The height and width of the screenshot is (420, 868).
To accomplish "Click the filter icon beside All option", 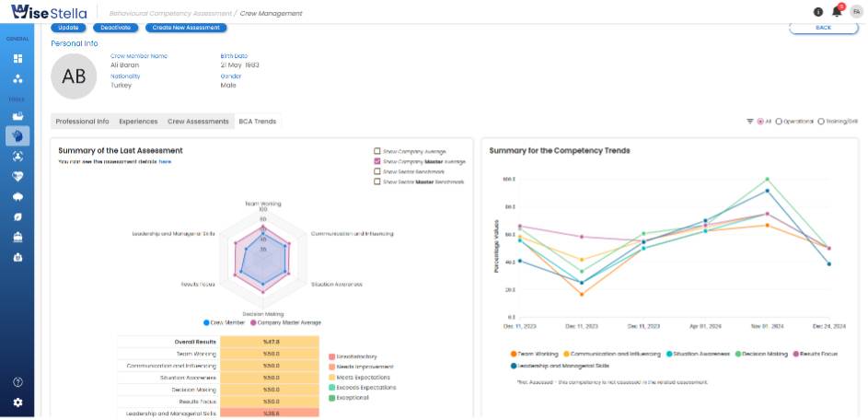I will (750, 122).
